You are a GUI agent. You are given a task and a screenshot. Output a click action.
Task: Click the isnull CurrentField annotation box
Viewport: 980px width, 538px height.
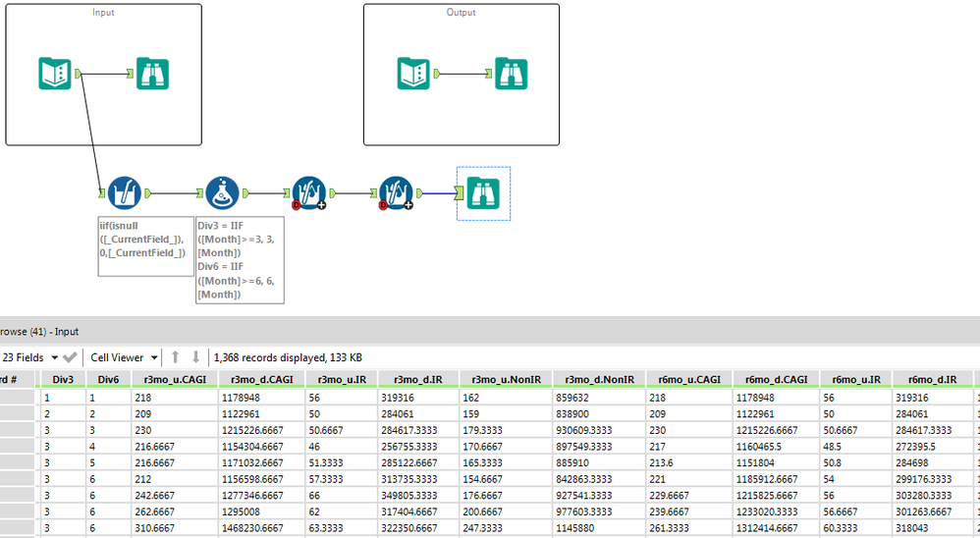[145, 246]
